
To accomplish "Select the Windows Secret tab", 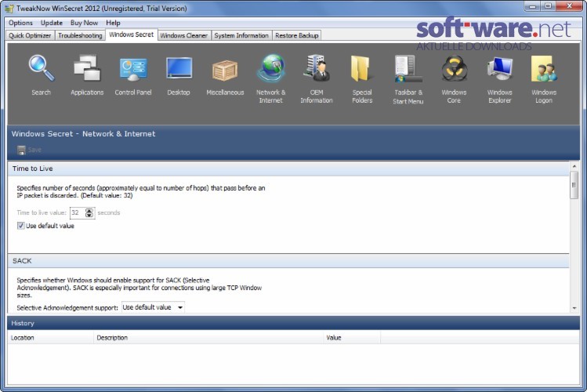I will 132,34.
